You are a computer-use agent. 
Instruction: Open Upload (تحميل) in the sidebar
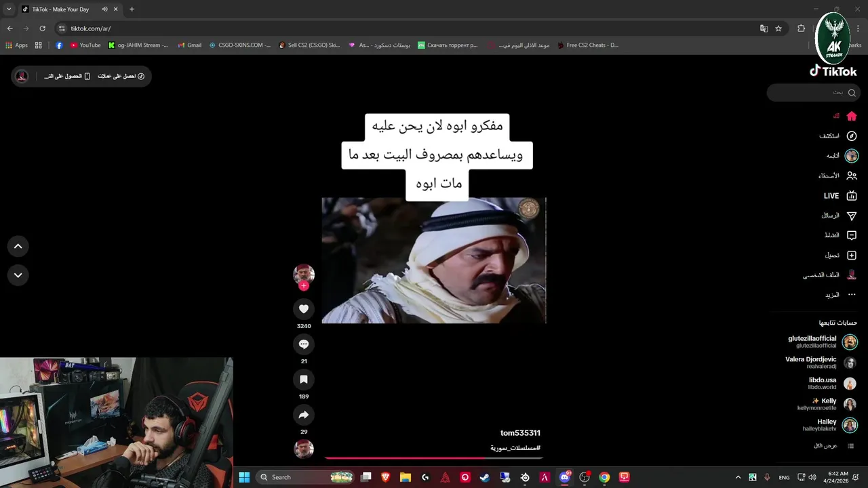[x=840, y=256]
